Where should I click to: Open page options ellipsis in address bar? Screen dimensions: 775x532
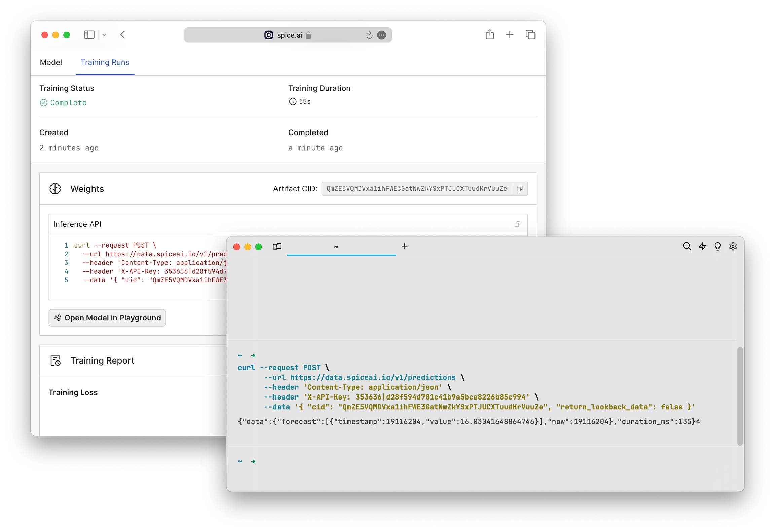(x=381, y=35)
